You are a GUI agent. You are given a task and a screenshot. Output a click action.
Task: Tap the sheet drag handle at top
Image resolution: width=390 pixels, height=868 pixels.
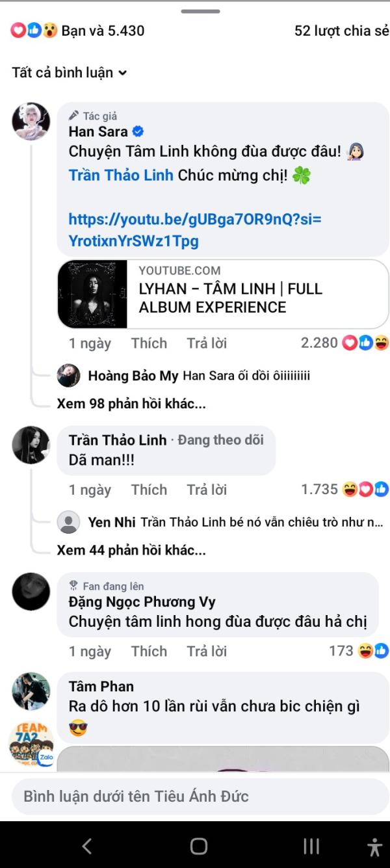200,11
